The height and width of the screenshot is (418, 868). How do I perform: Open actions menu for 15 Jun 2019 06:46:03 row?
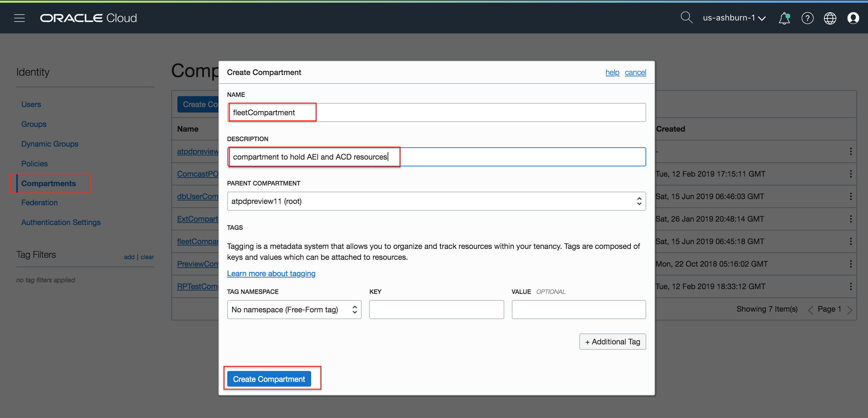click(851, 196)
